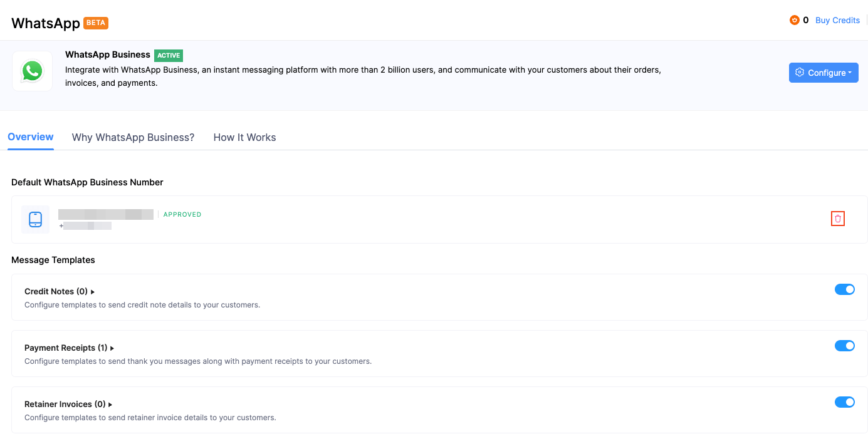This screenshot has width=868, height=439.
Task: Open the Configure dropdown caret
Action: [850, 73]
